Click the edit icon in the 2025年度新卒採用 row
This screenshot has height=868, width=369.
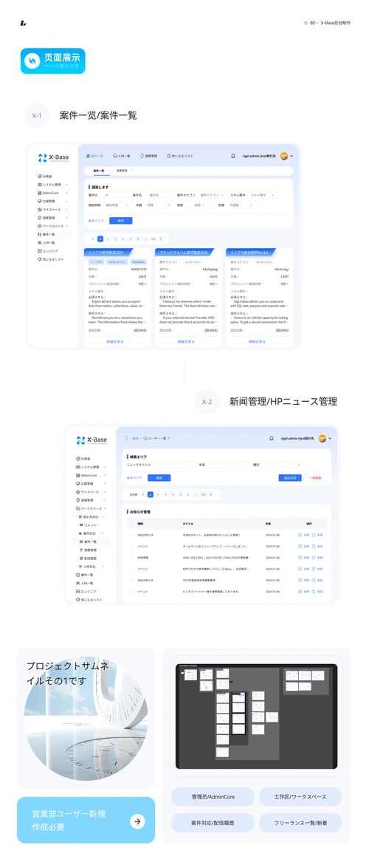tap(300, 580)
